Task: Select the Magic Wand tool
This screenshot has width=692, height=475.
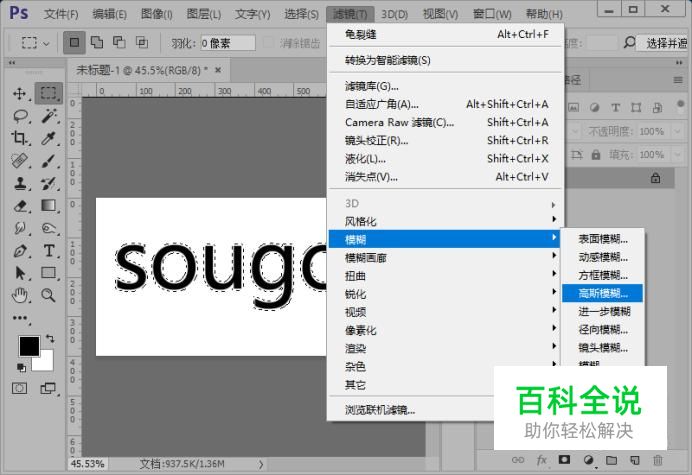Action: [x=49, y=116]
